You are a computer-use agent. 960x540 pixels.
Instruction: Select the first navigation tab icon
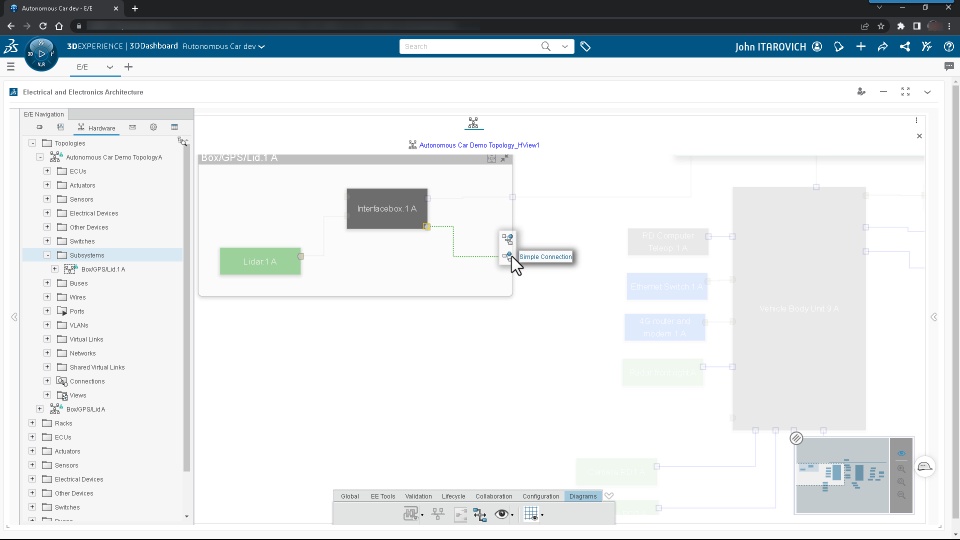coord(39,127)
